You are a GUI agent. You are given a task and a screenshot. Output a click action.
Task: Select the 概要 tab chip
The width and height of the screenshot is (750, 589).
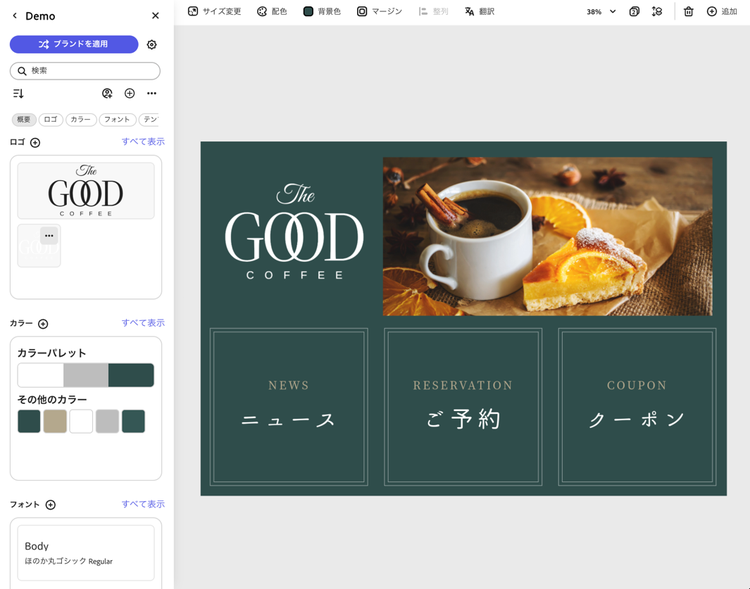pos(24,120)
